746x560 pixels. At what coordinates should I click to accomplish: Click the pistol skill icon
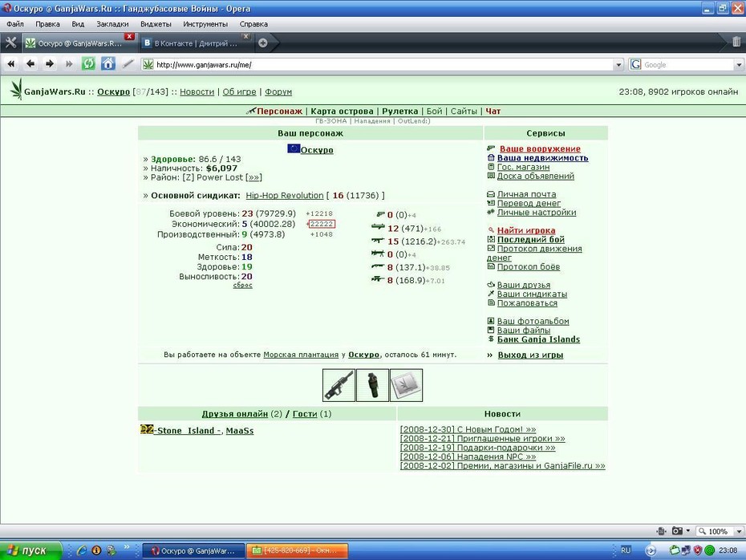click(380, 214)
